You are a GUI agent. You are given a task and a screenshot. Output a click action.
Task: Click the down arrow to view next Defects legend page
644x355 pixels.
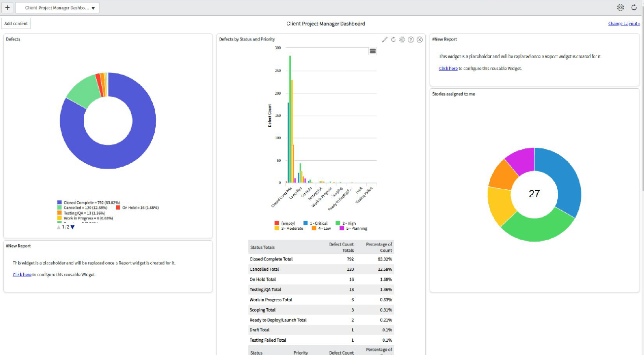pos(72,226)
